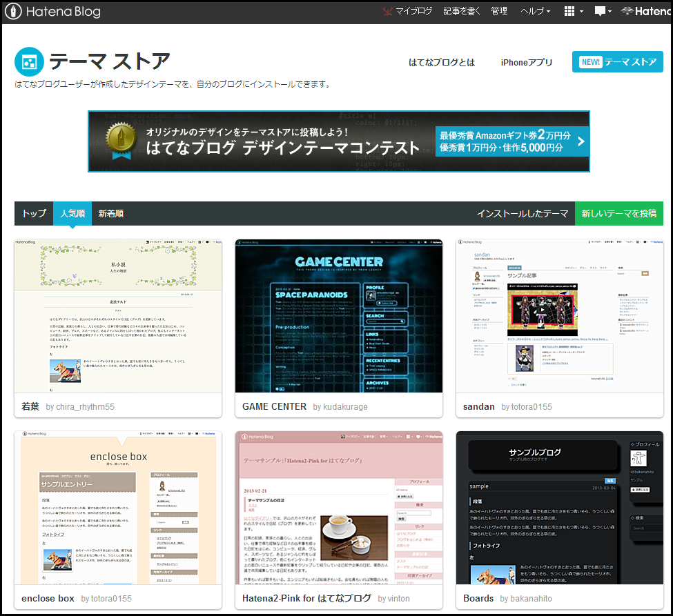
Task: Click the sandan theme title
Action: (478, 406)
